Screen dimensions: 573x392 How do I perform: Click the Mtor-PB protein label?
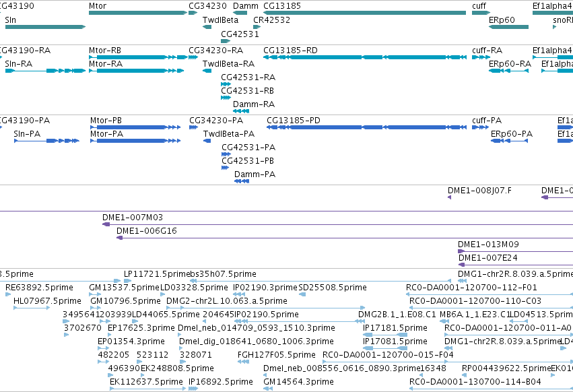click(106, 121)
